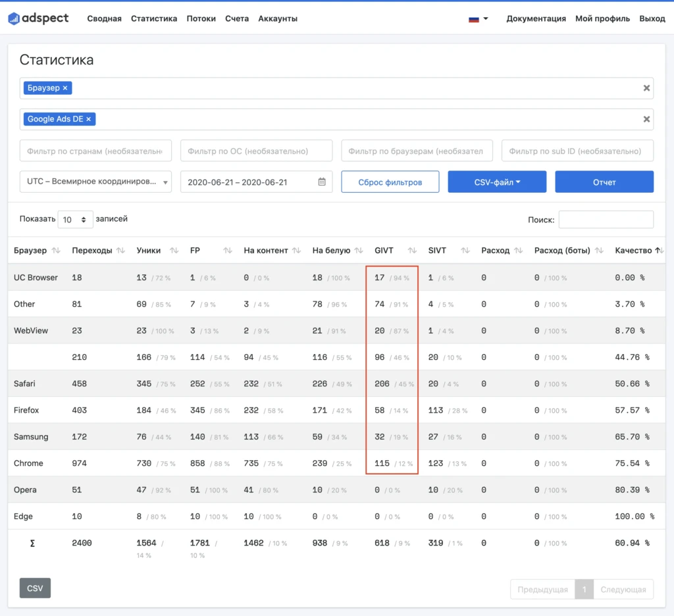
Task: Click the Статистика page heading
Action: [57, 60]
